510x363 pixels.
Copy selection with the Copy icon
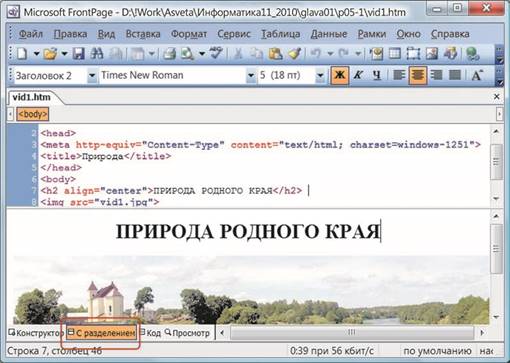point(256,53)
